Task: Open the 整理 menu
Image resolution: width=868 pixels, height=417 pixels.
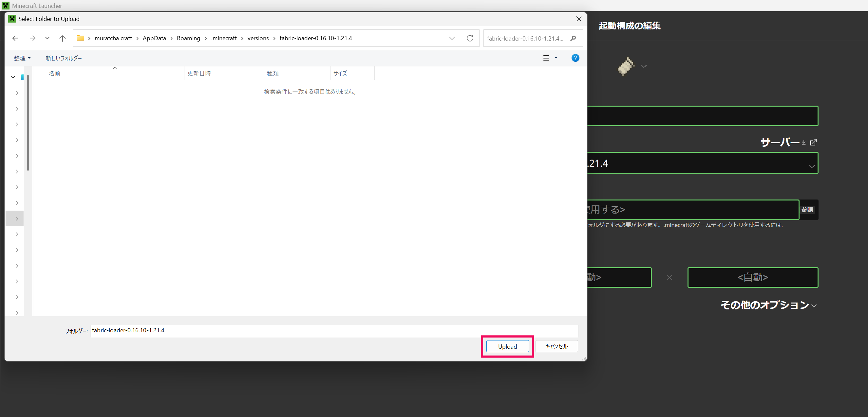Action: click(22, 58)
